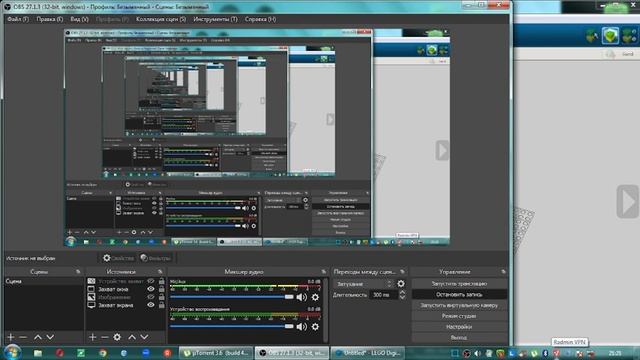Open the Затухание transition dropdown
The height and width of the screenshot is (360, 640).
tap(363, 284)
